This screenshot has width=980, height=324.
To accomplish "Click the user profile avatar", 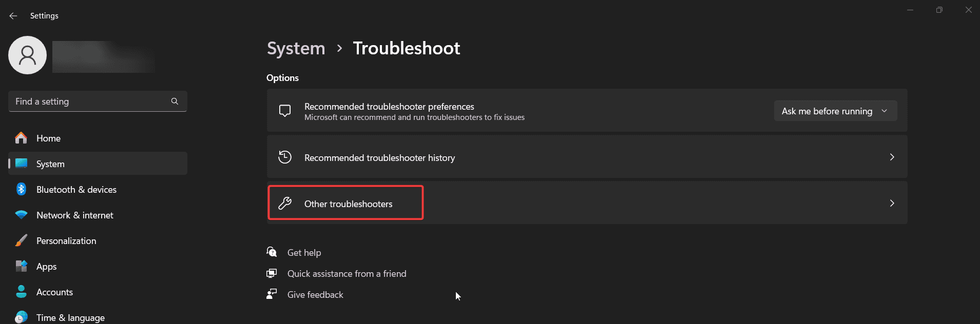I will [28, 55].
